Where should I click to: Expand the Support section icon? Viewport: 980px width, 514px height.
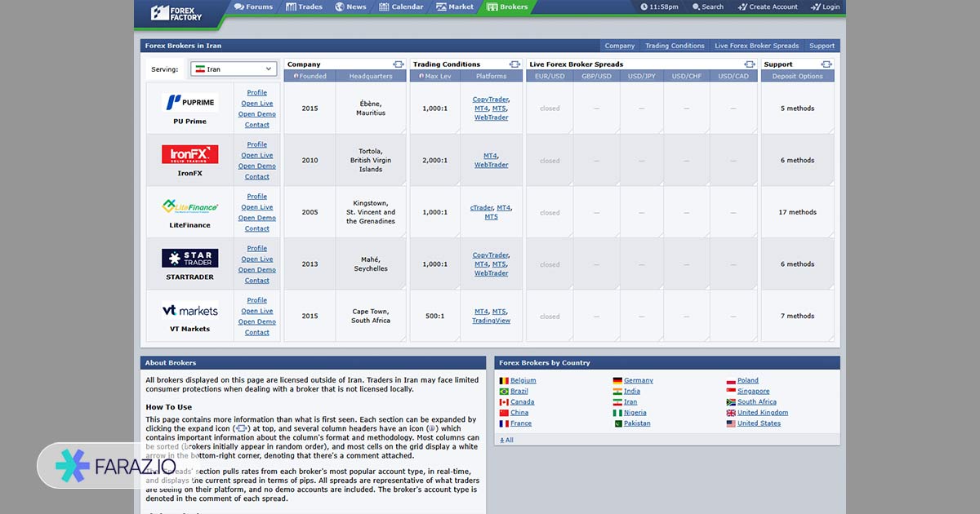tap(826, 64)
